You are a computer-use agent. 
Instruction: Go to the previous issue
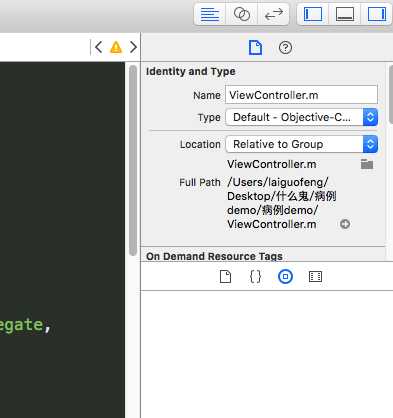98,47
